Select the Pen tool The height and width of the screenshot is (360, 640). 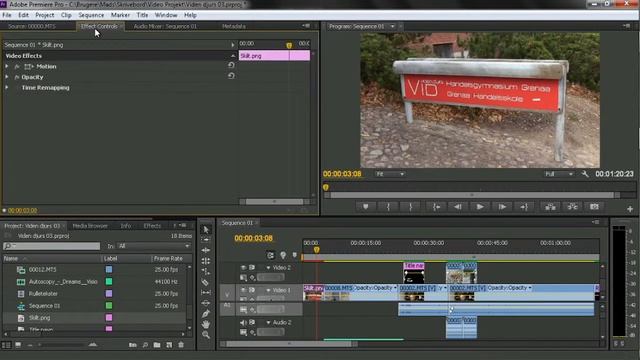point(206,313)
